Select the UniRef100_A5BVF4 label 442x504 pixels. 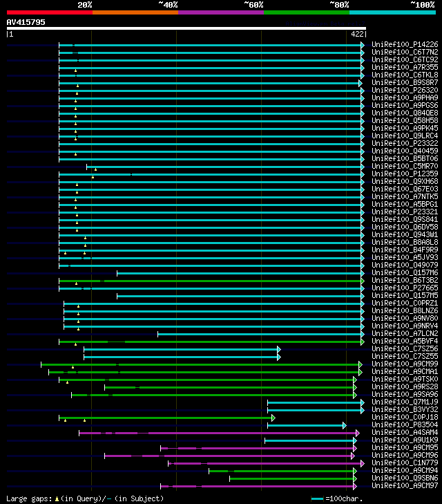405,341
